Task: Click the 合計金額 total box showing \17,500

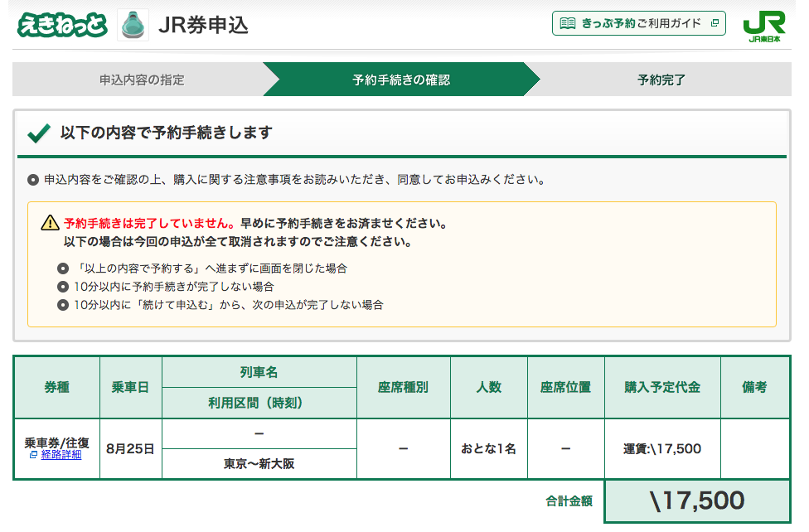Action: tap(696, 501)
